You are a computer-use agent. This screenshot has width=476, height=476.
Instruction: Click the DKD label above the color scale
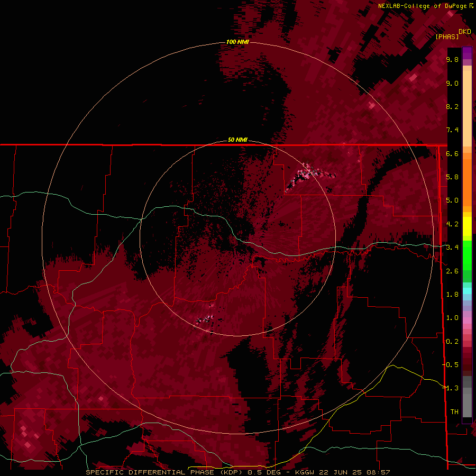465,32
